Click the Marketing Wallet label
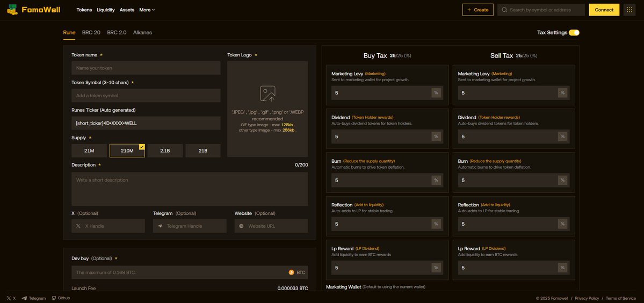Image resolution: width=644 pixels, height=303 pixels. 343,286
